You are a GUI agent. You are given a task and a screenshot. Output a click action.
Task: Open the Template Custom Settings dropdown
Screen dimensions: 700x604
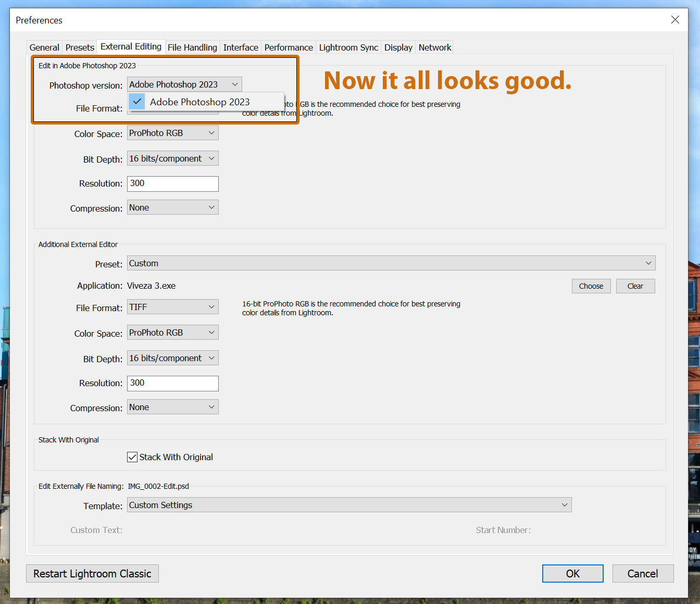click(x=349, y=505)
